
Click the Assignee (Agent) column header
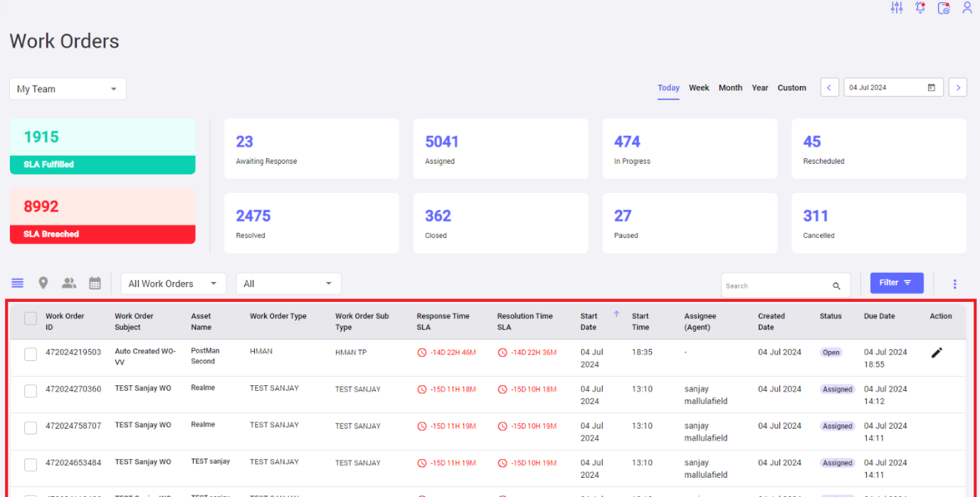coord(700,322)
